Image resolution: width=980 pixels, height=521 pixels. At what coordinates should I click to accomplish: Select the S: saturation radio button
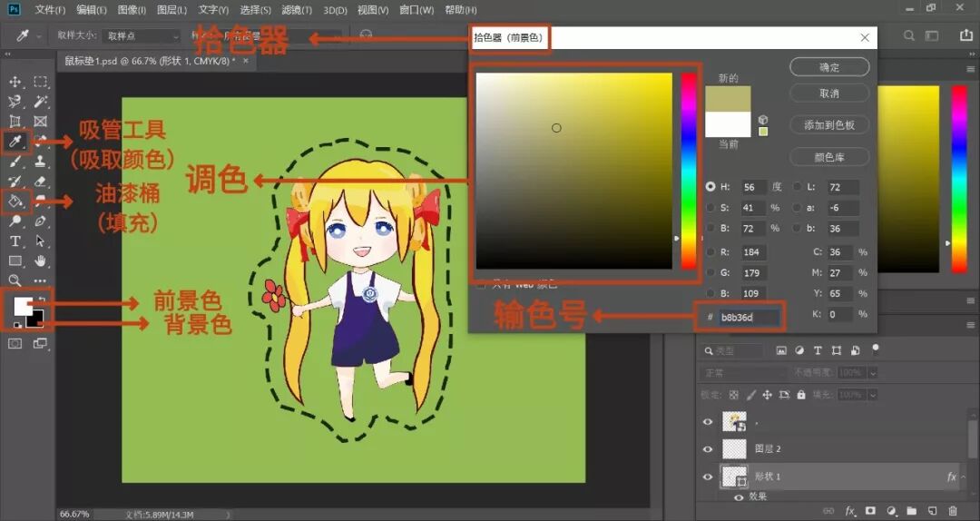(710, 208)
